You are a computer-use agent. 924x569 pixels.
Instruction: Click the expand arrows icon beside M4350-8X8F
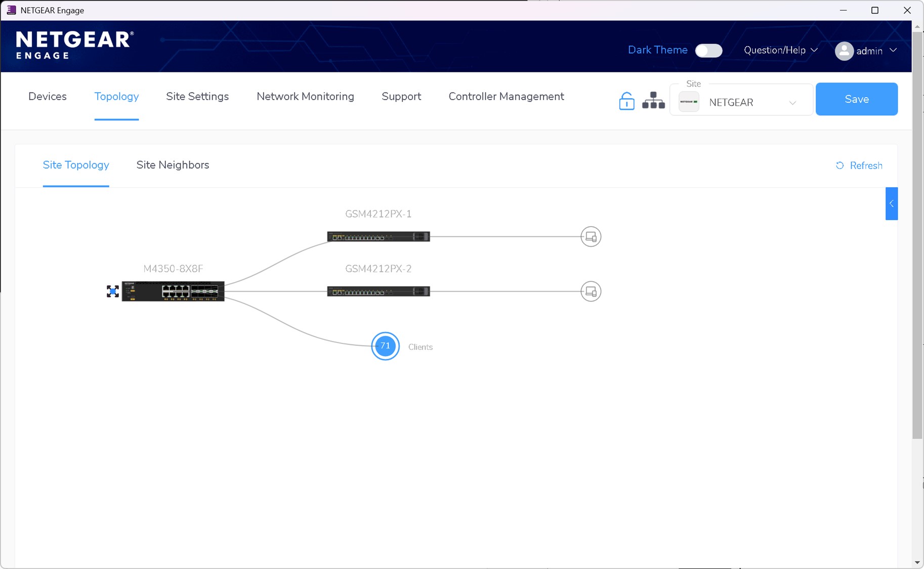click(113, 291)
